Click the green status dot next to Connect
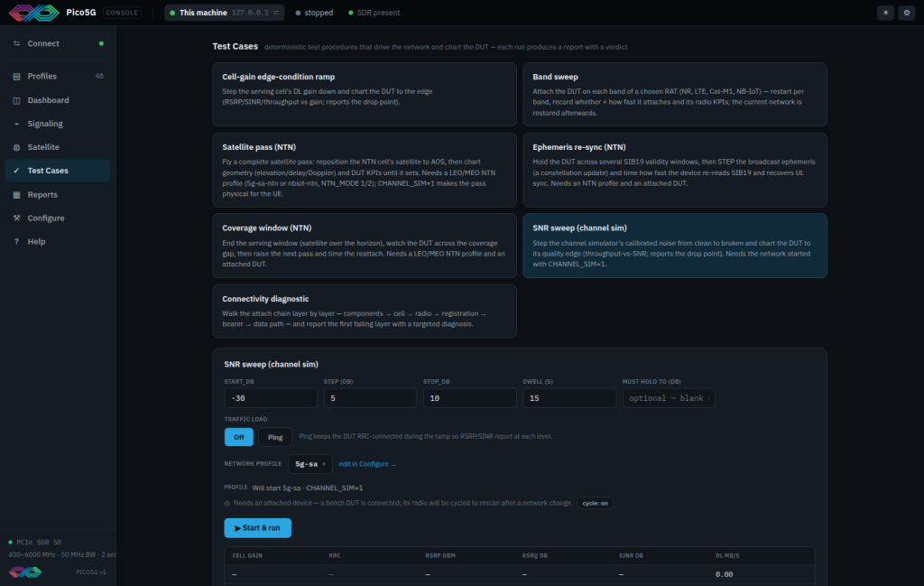The height and width of the screenshot is (586, 924). click(101, 43)
